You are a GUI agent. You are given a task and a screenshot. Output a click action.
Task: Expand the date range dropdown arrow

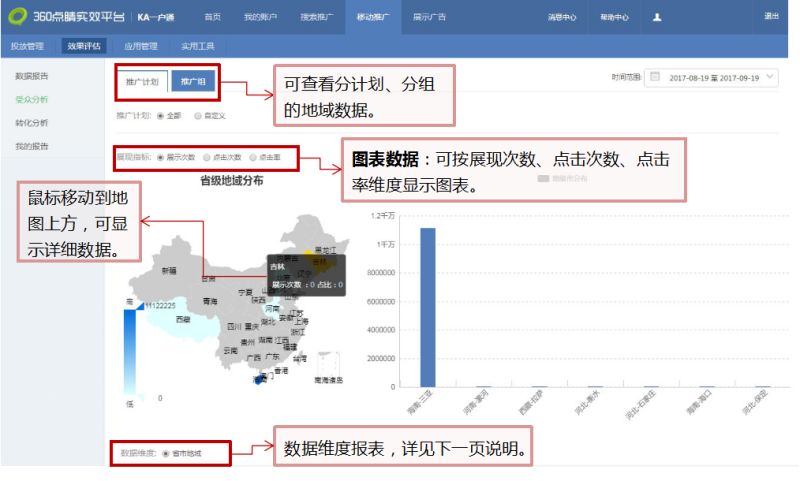tap(770, 77)
